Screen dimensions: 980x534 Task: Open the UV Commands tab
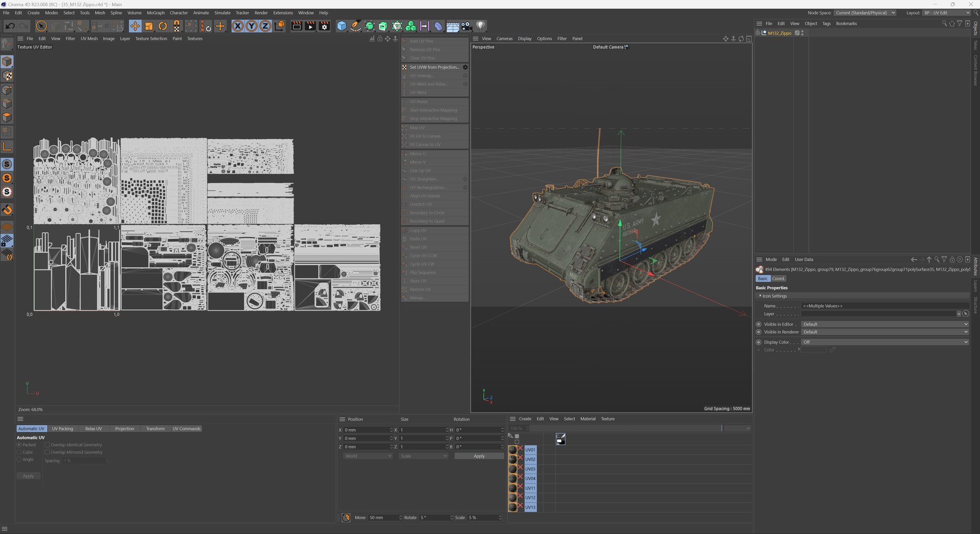(x=186, y=429)
